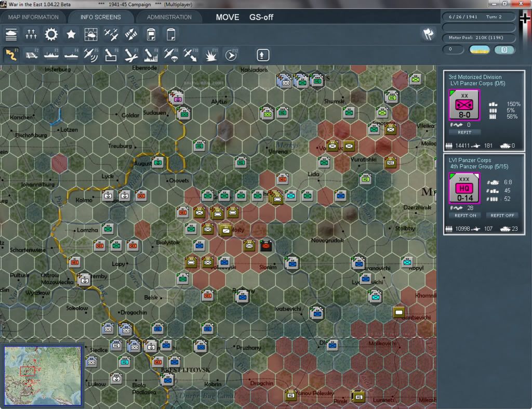
Task: Click the GS-off ground support indicator
Action: [x=261, y=17]
